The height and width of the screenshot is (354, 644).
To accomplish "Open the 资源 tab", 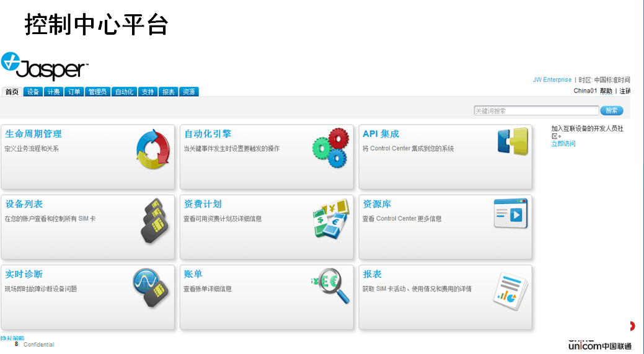I will [x=189, y=92].
